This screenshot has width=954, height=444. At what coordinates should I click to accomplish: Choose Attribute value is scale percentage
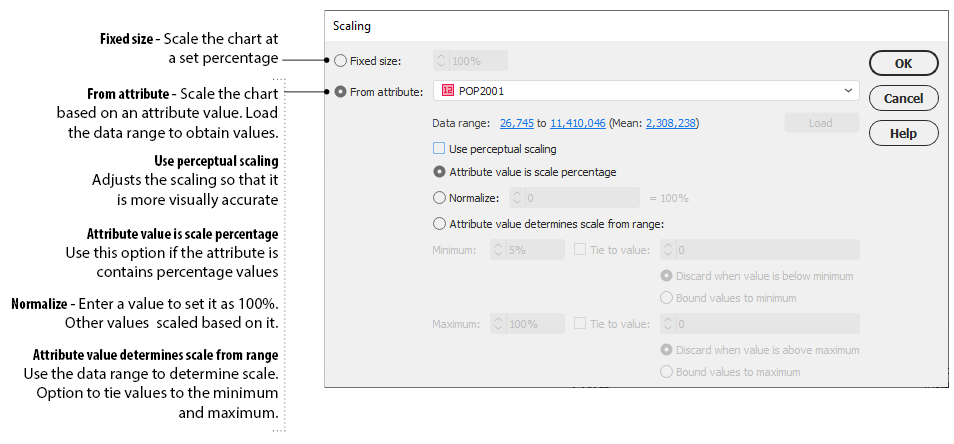(439, 172)
